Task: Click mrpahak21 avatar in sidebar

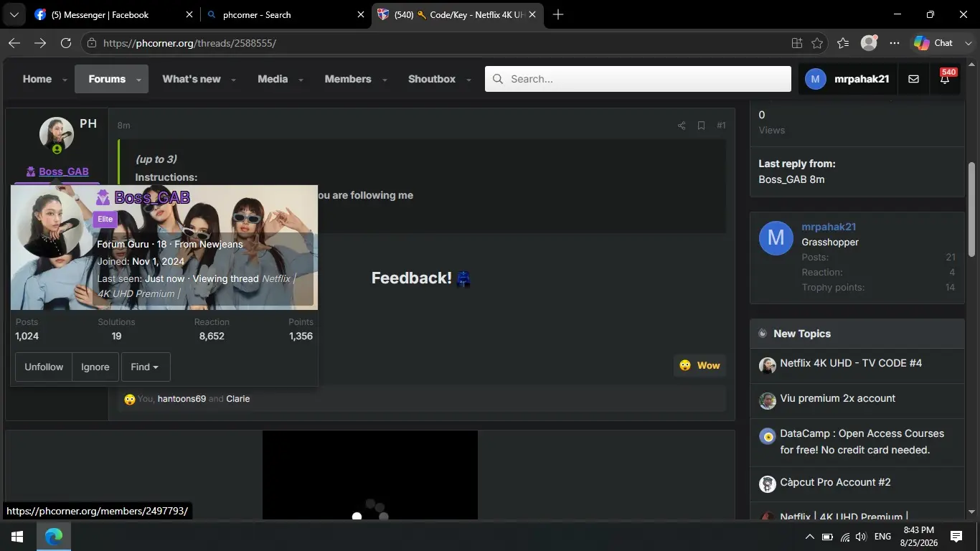Action: pos(776,237)
